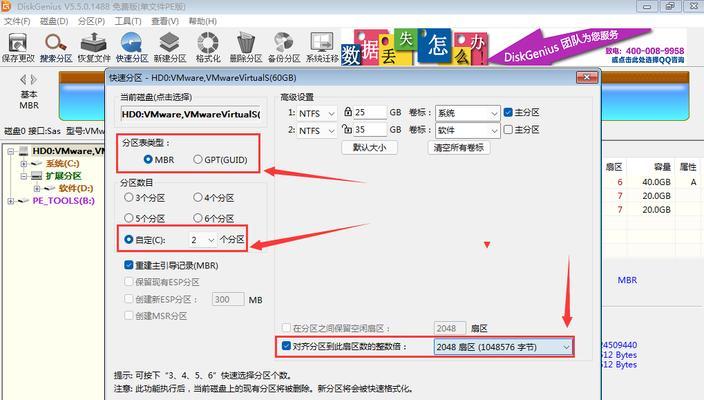704x400 pixels.
Task: Open the 查看(V) menu
Action: pos(165,21)
